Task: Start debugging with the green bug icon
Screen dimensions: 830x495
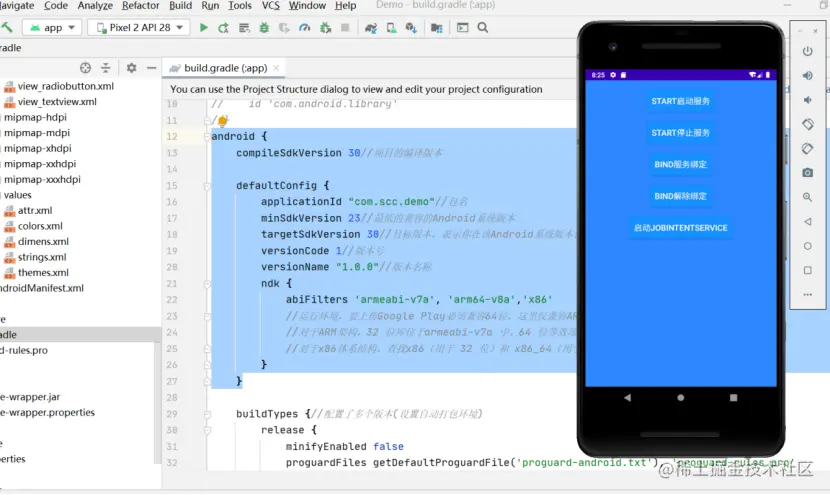Action: coord(264,28)
